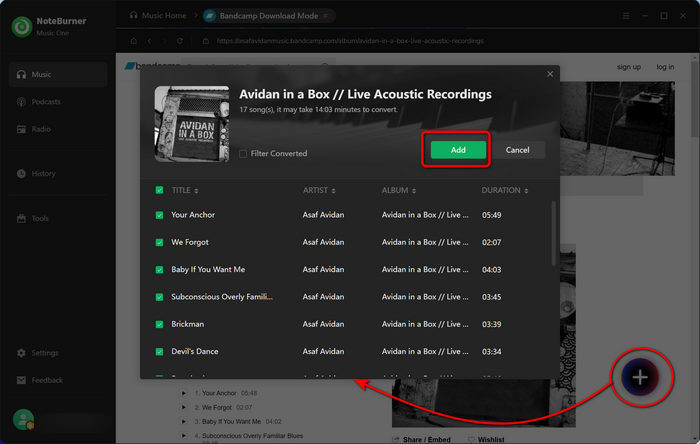This screenshot has width=700, height=444.
Task: Sort by DURATION column
Action: click(x=504, y=191)
